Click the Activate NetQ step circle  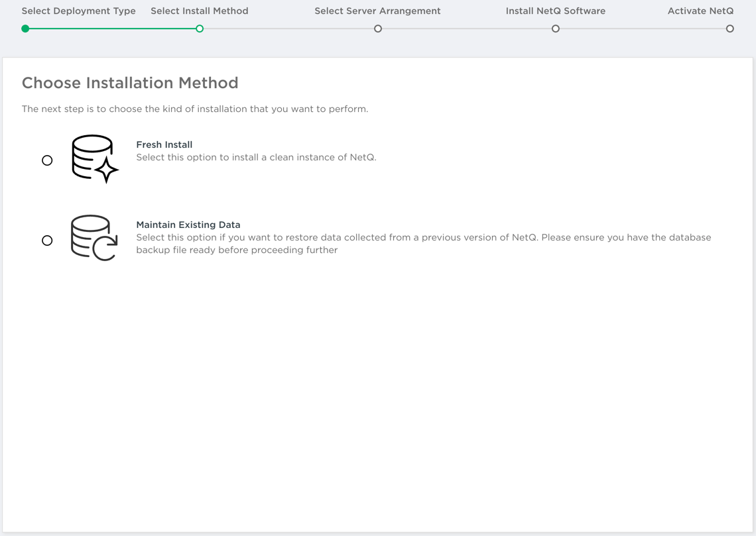click(729, 28)
